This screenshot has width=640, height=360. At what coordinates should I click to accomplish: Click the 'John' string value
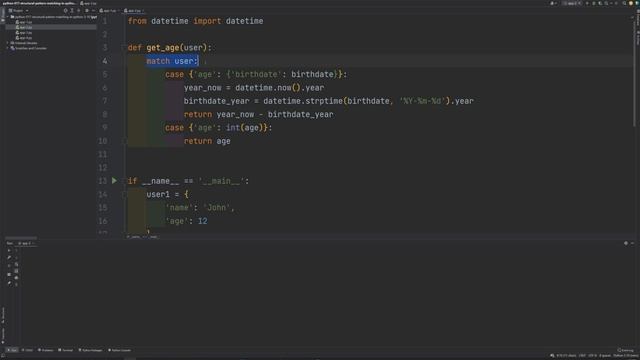(x=217, y=208)
